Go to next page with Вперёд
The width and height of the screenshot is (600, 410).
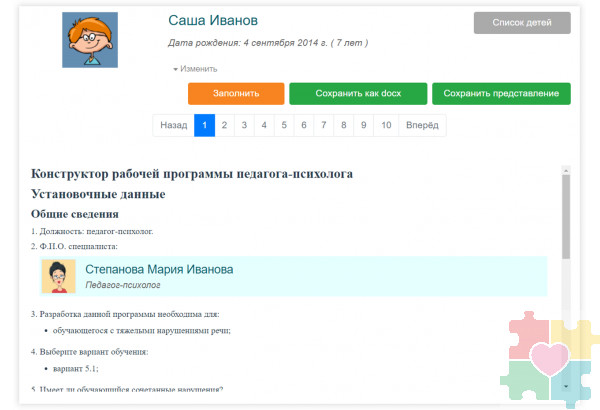[x=422, y=125]
